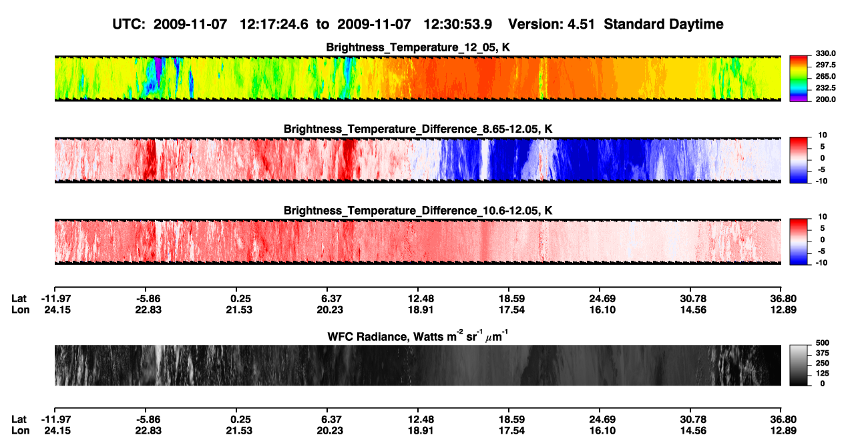The height and width of the screenshot is (445, 868).
Task: Select the Brightness_Temperature_12_05 image strip
Action: (417, 78)
